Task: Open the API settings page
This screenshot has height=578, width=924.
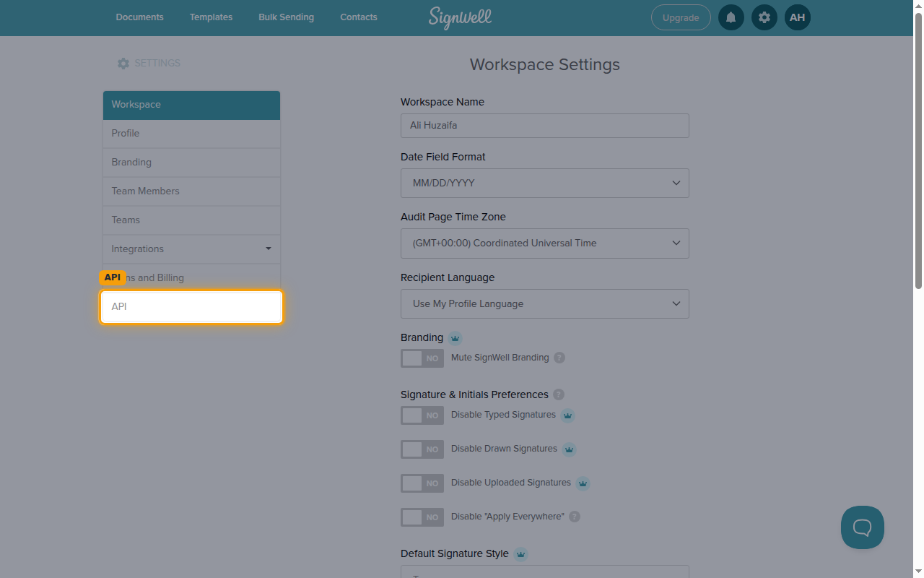Action: [x=191, y=307]
